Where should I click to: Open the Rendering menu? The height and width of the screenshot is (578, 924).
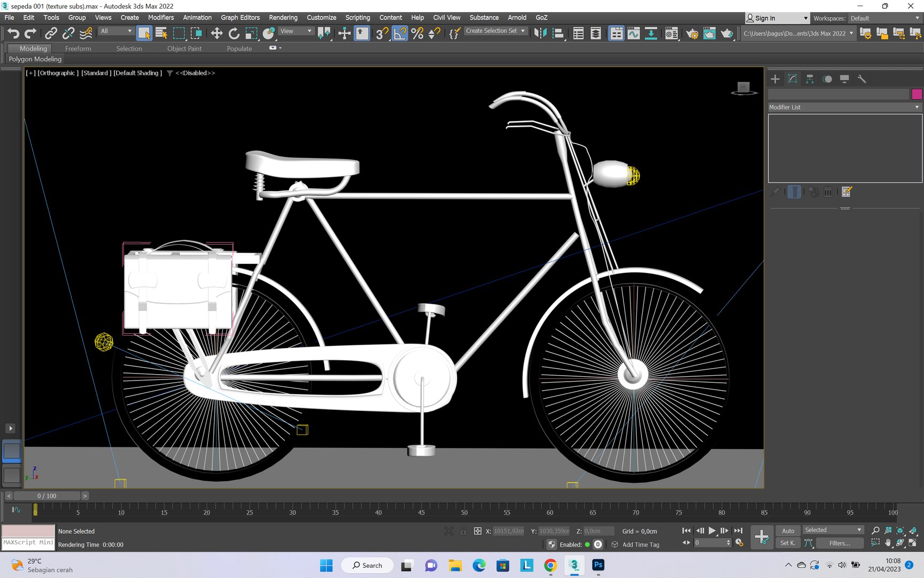click(x=283, y=18)
